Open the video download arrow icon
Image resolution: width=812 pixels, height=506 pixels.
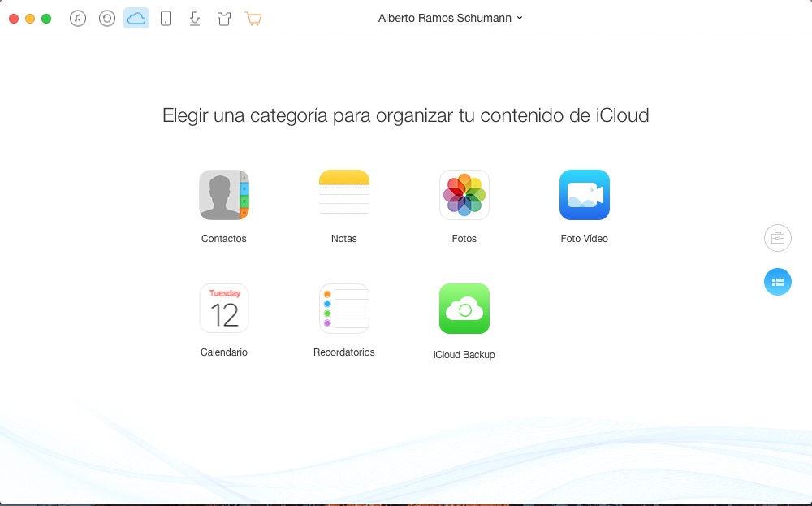(195, 19)
